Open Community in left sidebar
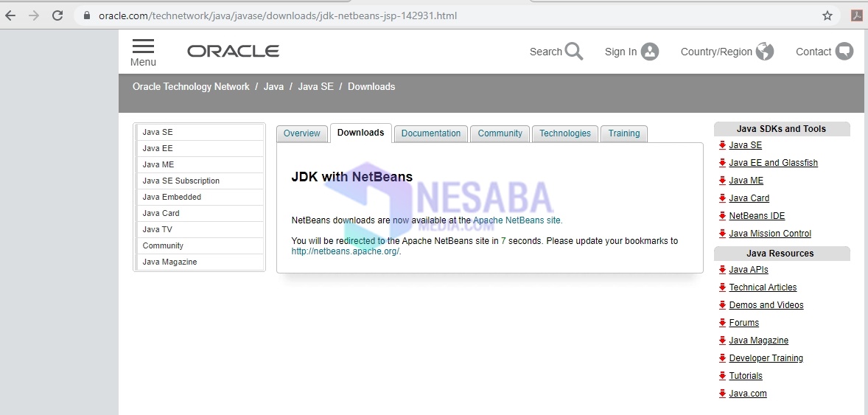The image size is (868, 415). click(200, 245)
